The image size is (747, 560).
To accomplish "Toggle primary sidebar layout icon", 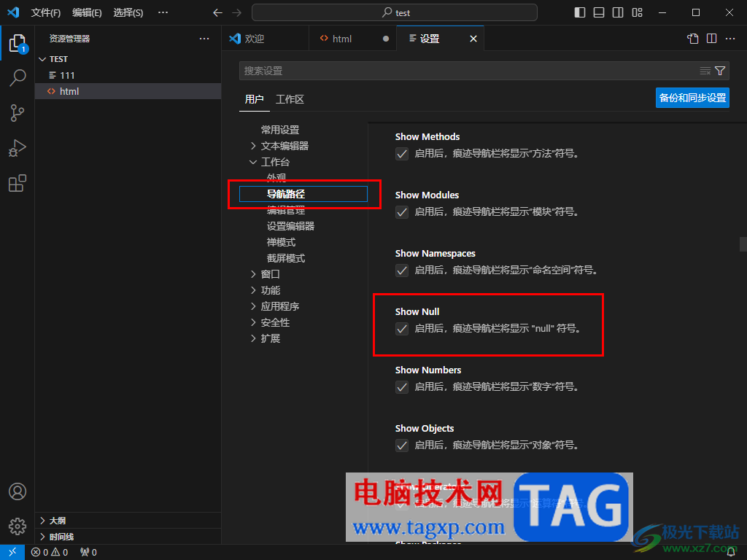I will coord(580,13).
